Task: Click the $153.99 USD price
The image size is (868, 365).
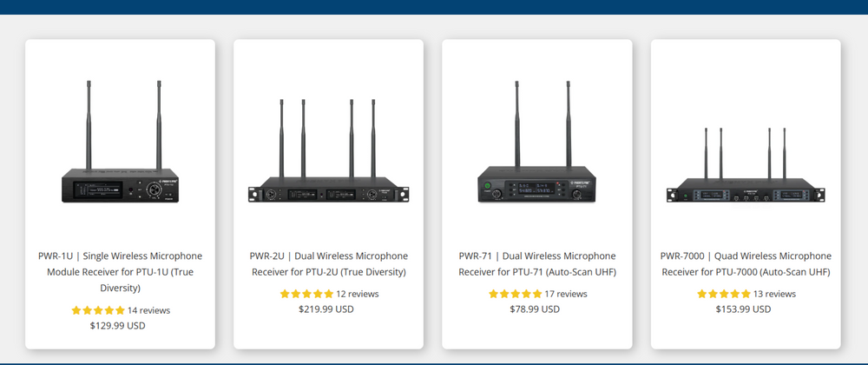Action: (x=744, y=309)
